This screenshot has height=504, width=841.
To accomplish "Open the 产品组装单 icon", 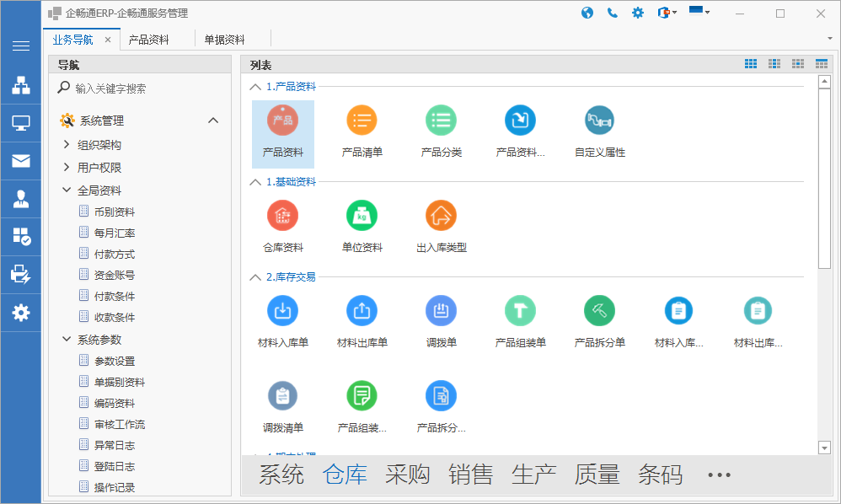I will pos(520,310).
